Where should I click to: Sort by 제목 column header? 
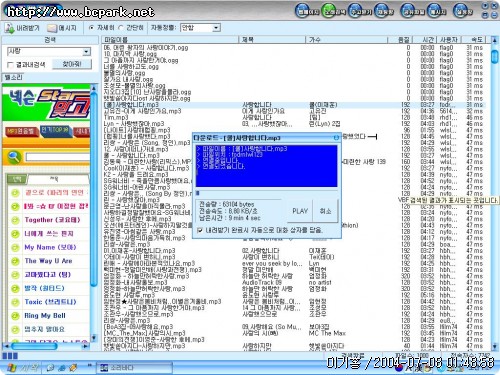[x=272, y=40]
